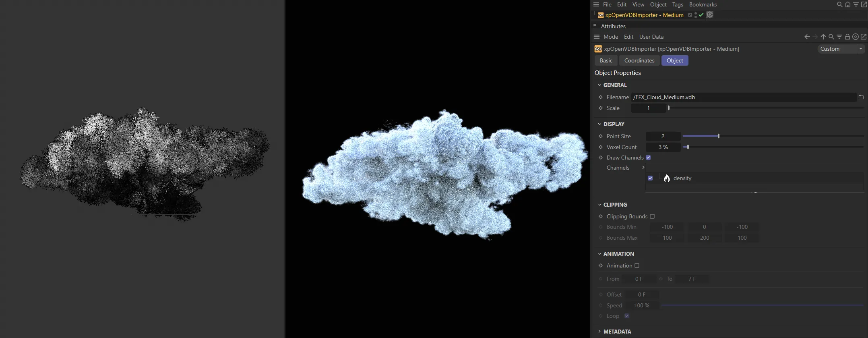This screenshot has height=338, width=868.
Task: Click the gray tag icon on xpOpenVDBImporter - Medium
Action: (710, 15)
